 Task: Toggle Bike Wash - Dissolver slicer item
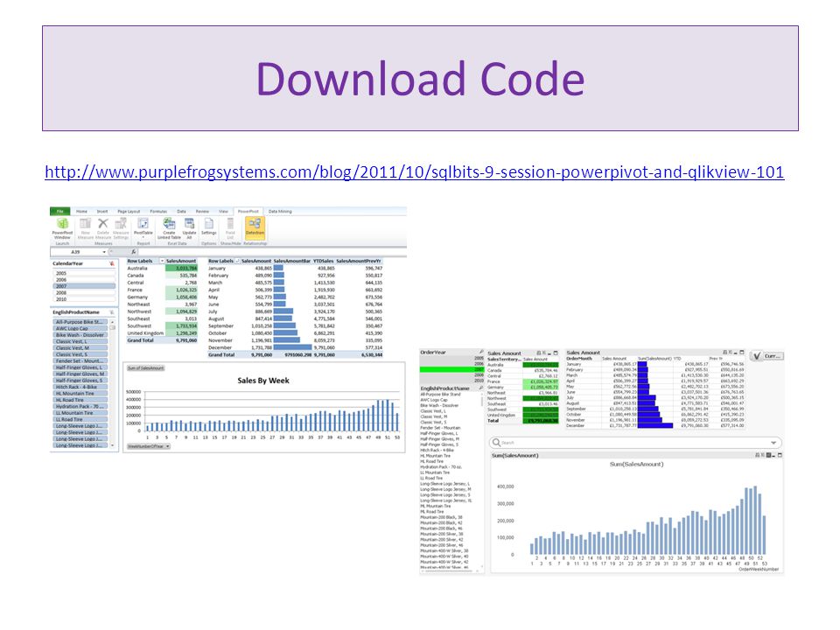[80, 335]
